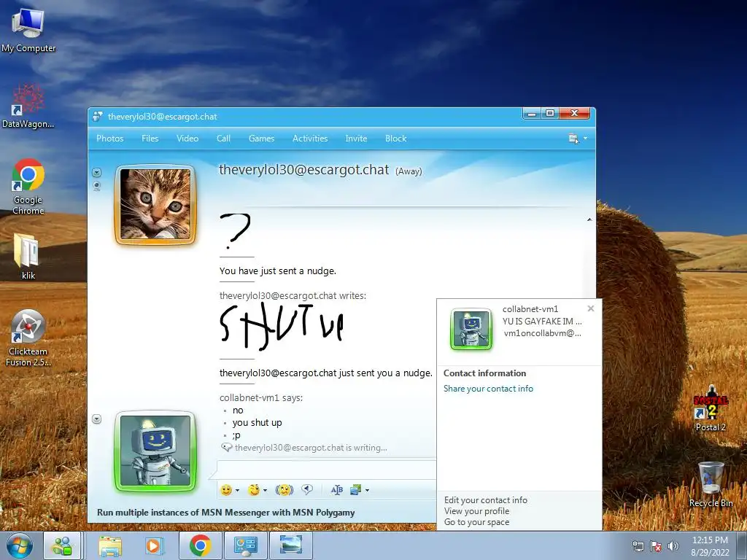Click the taskbar clock showing 12:15 PM

click(710, 546)
